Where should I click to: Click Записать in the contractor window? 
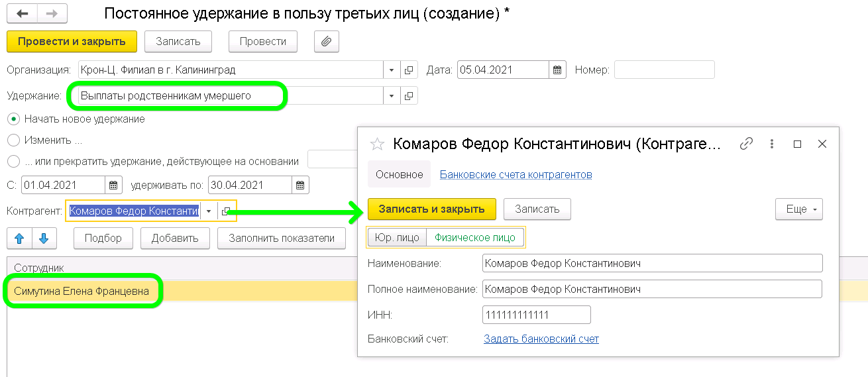[x=537, y=209]
